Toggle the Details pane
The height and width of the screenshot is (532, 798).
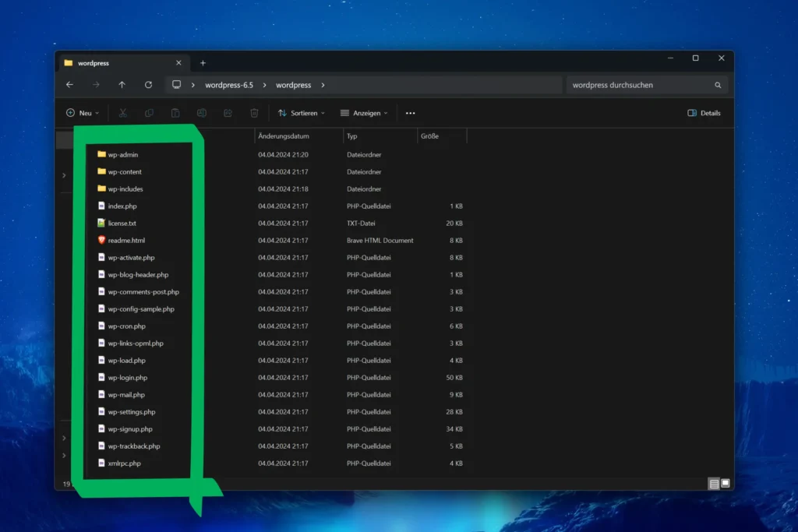coord(704,113)
